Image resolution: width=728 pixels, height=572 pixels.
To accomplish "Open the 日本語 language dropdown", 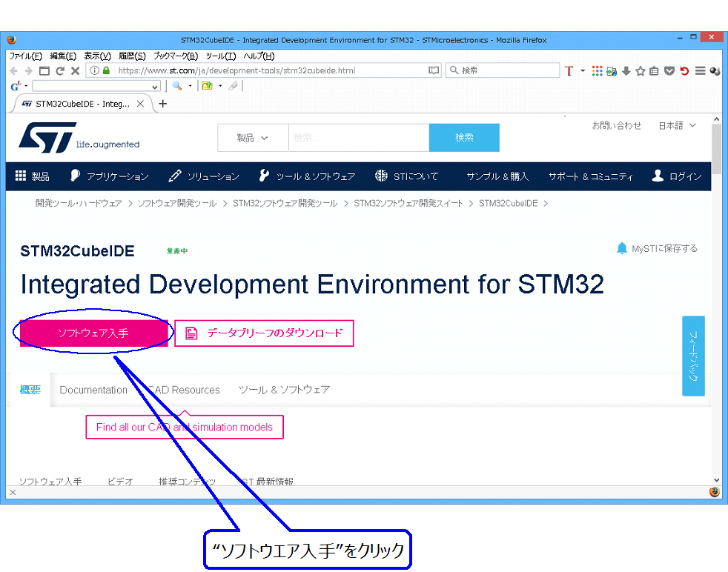I will tap(675, 125).
